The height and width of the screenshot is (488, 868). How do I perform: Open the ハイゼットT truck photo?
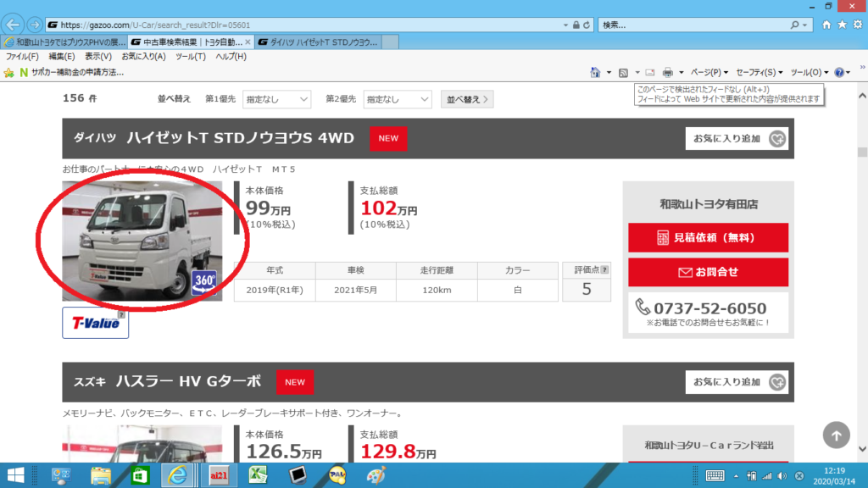(142, 241)
